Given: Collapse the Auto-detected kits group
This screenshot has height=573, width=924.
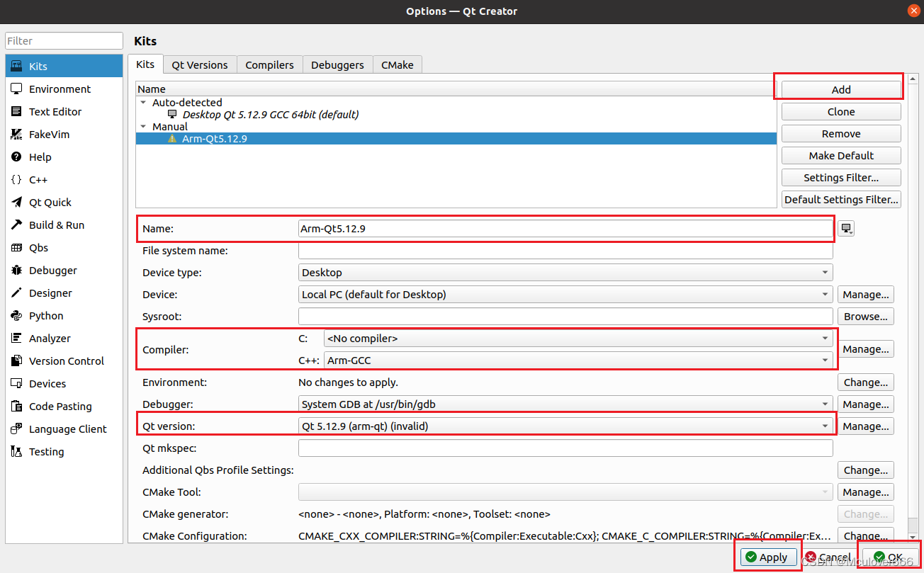Looking at the screenshot, I should tap(143, 103).
